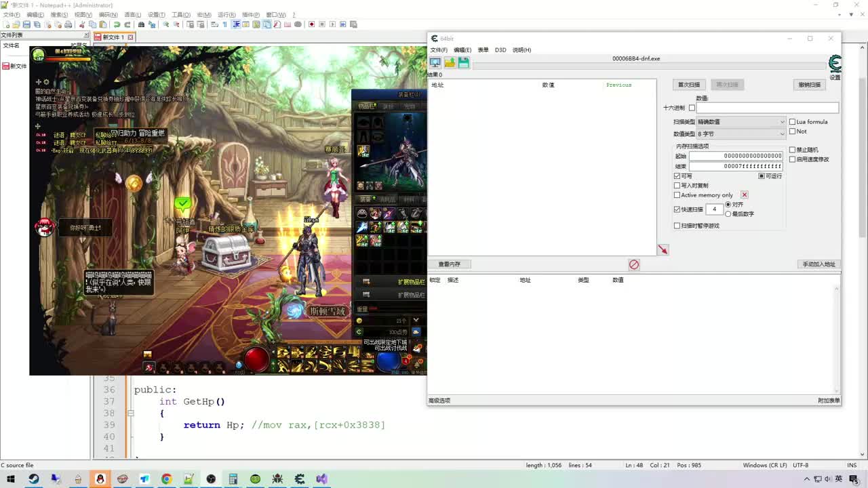The image size is (868, 488).
Task: Click the save floppy icon in Cheat Engine
Action: pyautogui.click(x=463, y=63)
